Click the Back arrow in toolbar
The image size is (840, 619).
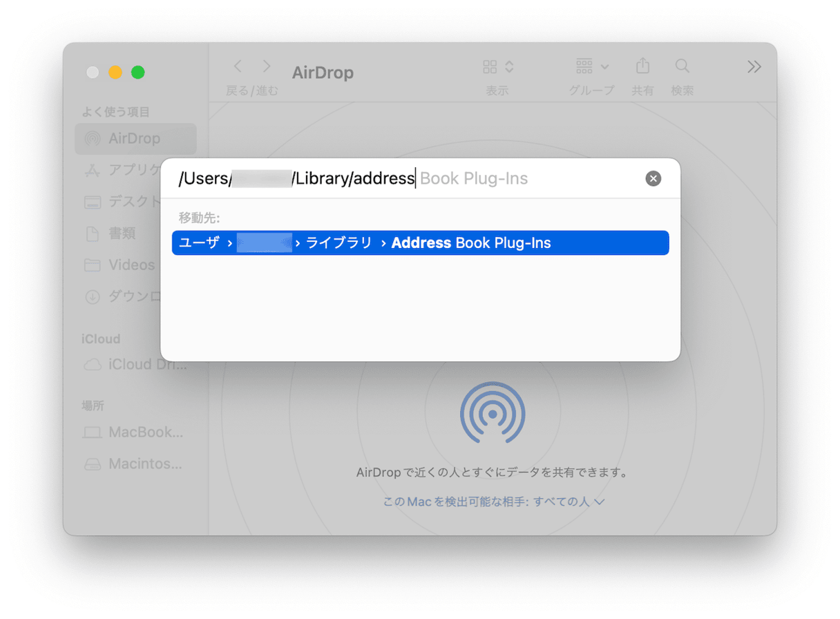pyautogui.click(x=238, y=66)
